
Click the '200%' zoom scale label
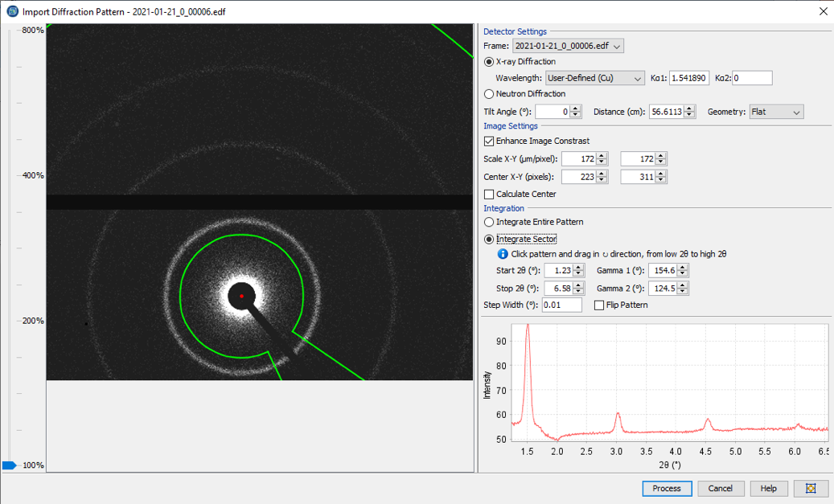pyautogui.click(x=33, y=321)
